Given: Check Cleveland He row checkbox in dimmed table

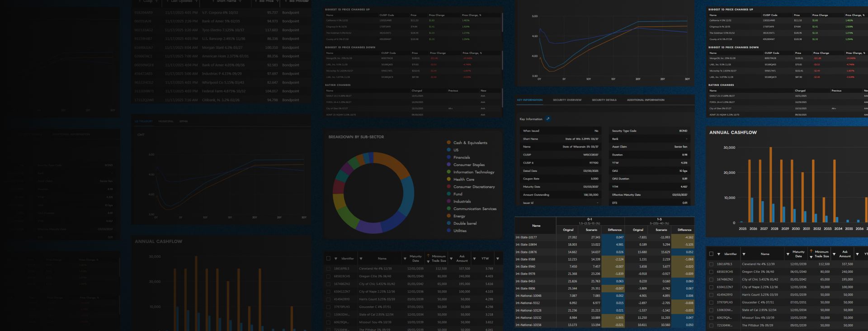Looking at the screenshot, I should click(328, 269).
